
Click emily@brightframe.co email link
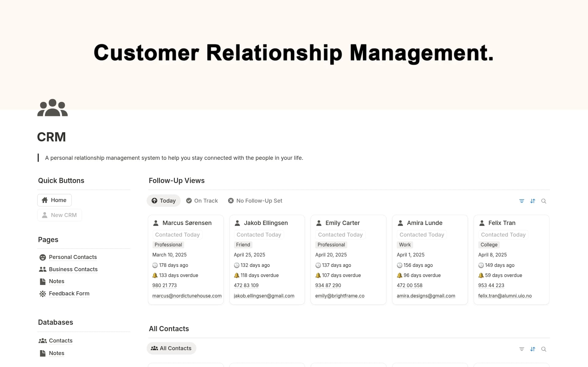[x=340, y=296]
